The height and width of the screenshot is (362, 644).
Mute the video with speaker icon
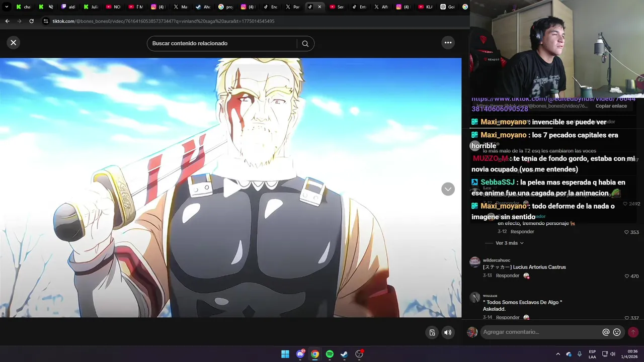pos(448,332)
